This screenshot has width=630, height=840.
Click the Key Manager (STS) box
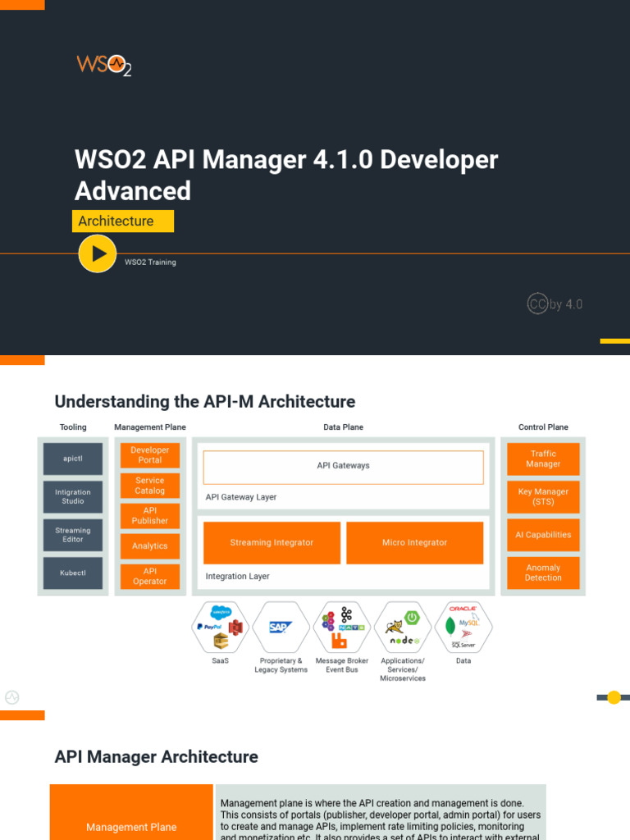coord(543,496)
